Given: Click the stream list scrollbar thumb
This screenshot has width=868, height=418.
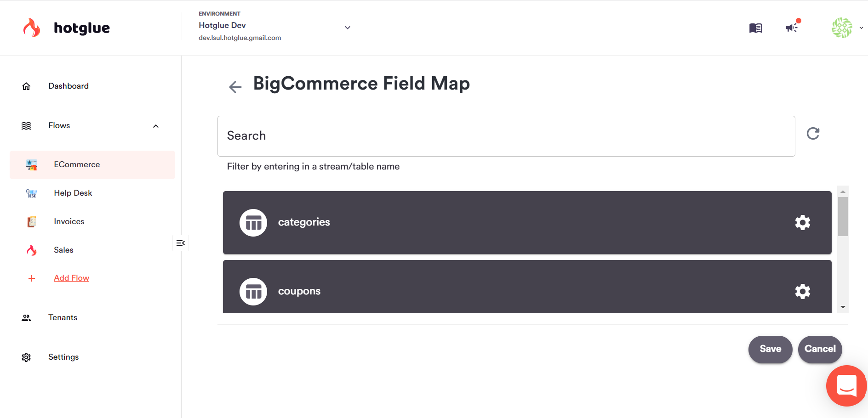Looking at the screenshot, I should click(843, 216).
